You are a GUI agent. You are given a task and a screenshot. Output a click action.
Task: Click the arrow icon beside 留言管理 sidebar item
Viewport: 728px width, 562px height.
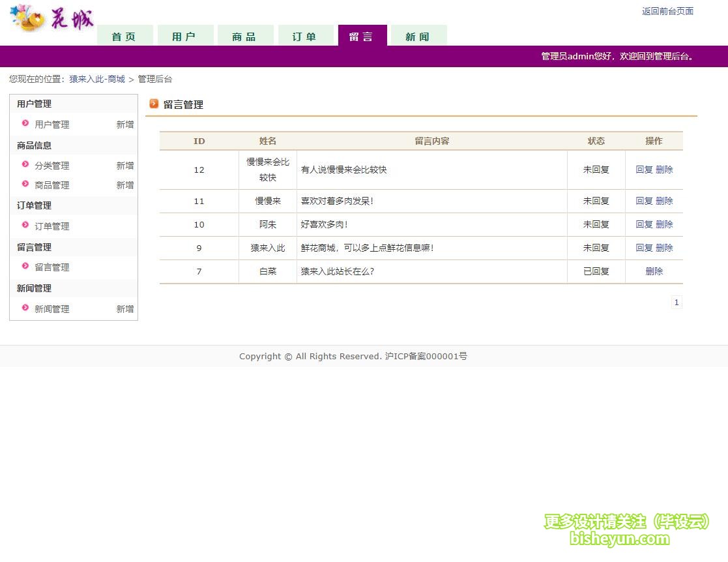(x=25, y=267)
